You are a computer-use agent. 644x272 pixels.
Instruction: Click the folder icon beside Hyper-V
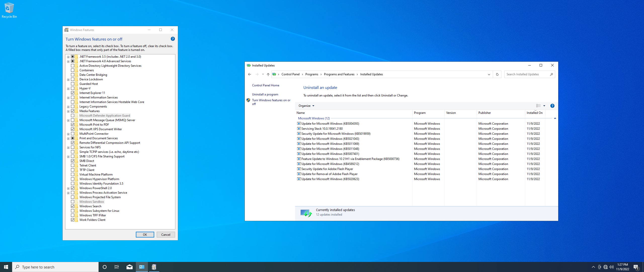coord(76,88)
